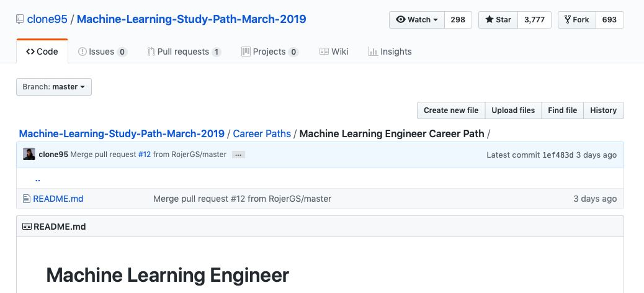The width and height of the screenshot is (644, 293).
Task: Click '3 days ago' in README.md row
Action: [x=595, y=199]
